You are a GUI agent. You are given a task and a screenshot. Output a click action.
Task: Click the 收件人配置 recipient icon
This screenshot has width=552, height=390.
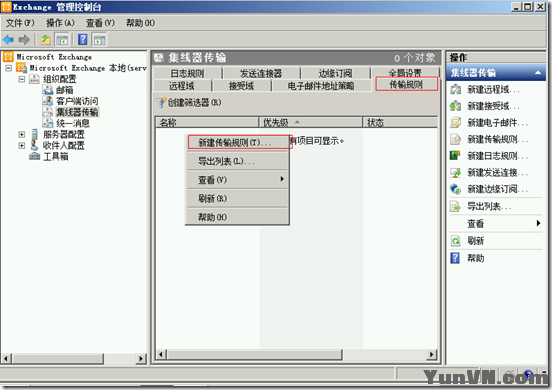tap(34, 145)
